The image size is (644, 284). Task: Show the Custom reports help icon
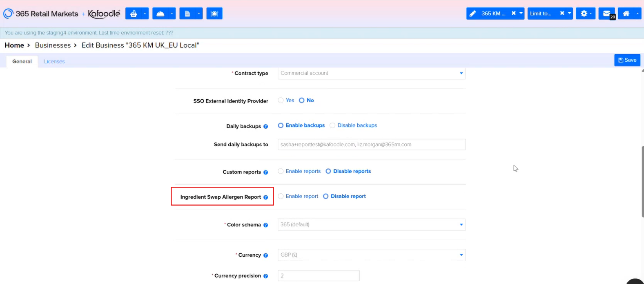[266, 172]
